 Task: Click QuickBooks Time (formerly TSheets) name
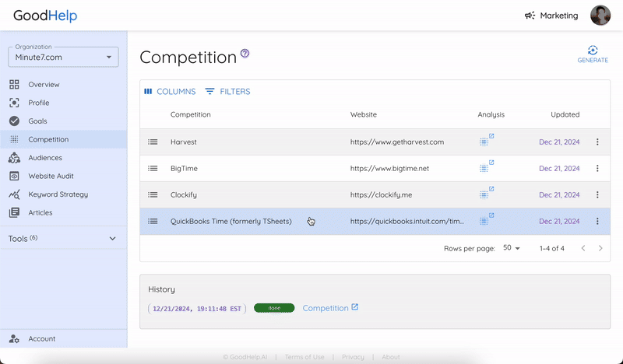pyautogui.click(x=231, y=221)
